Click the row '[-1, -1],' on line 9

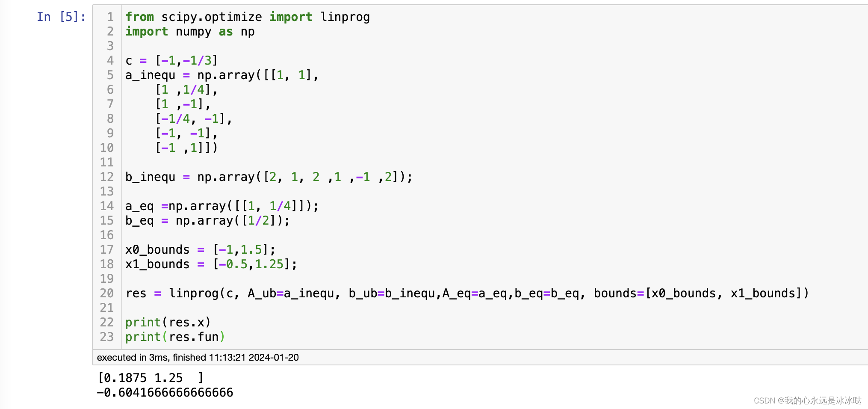pyautogui.click(x=186, y=133)
